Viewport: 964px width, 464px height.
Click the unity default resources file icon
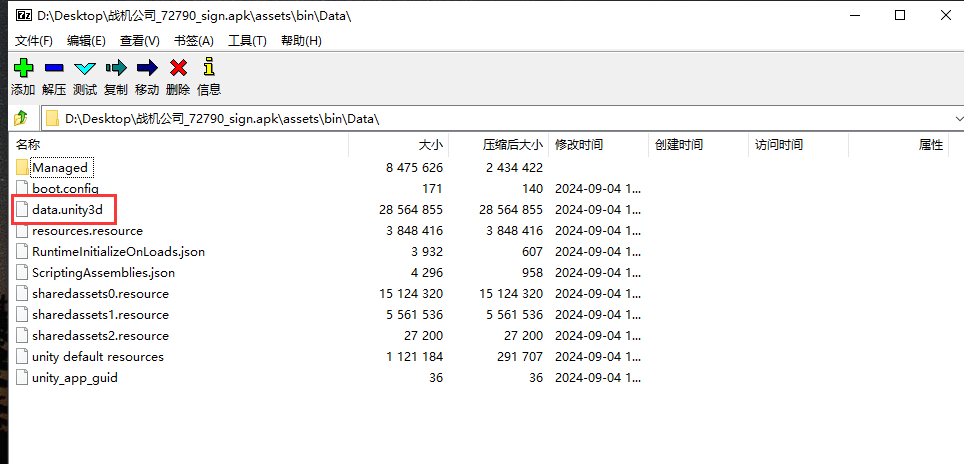(x=22, y=356)
